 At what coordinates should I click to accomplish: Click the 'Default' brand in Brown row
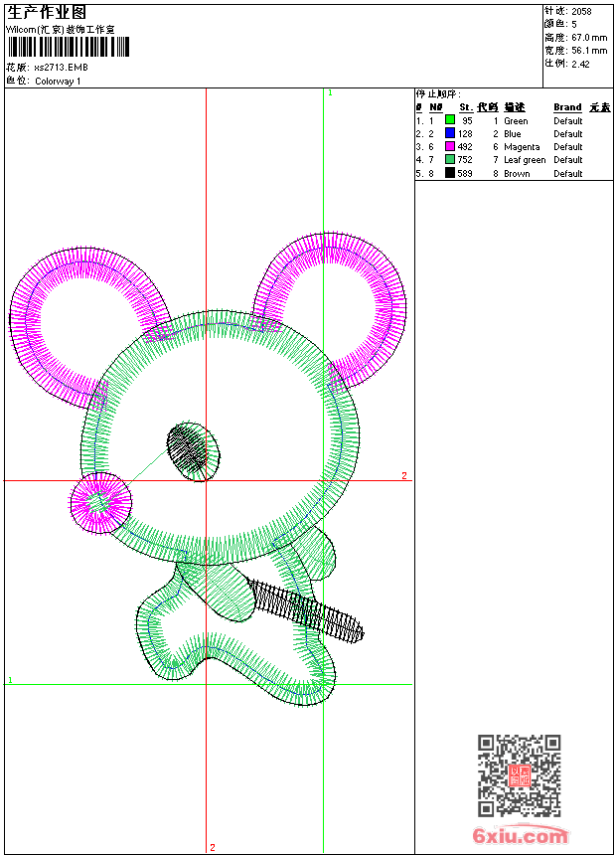568,173
